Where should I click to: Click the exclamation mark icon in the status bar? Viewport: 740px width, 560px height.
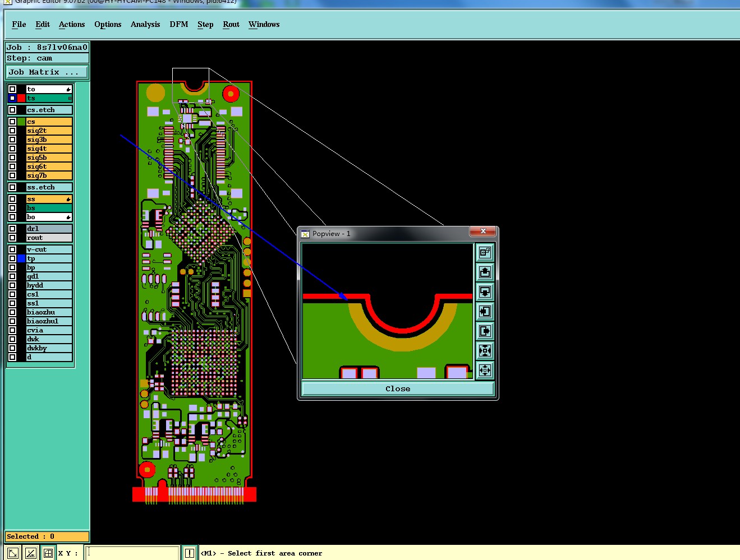190,553
